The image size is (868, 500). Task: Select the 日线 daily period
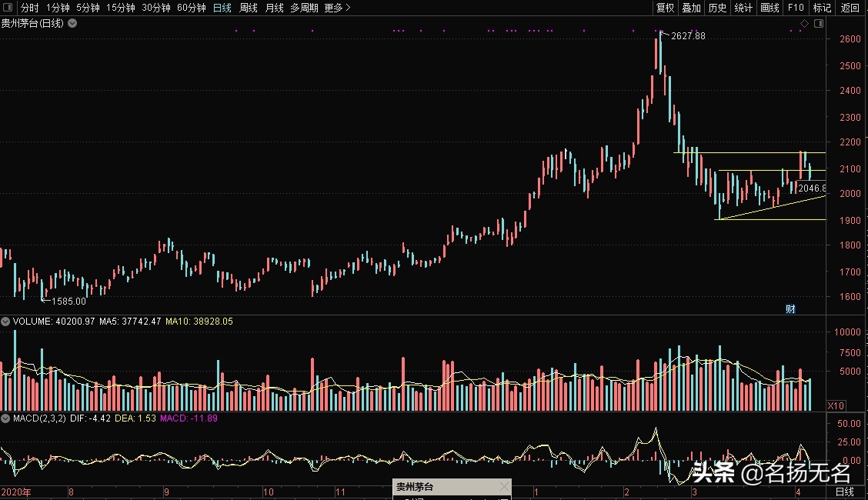(x=222, y=8)
